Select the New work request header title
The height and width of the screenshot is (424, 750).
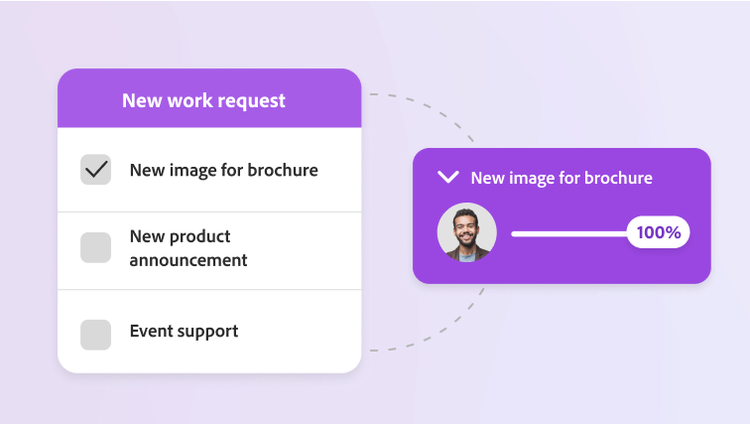tap(203, 100)
